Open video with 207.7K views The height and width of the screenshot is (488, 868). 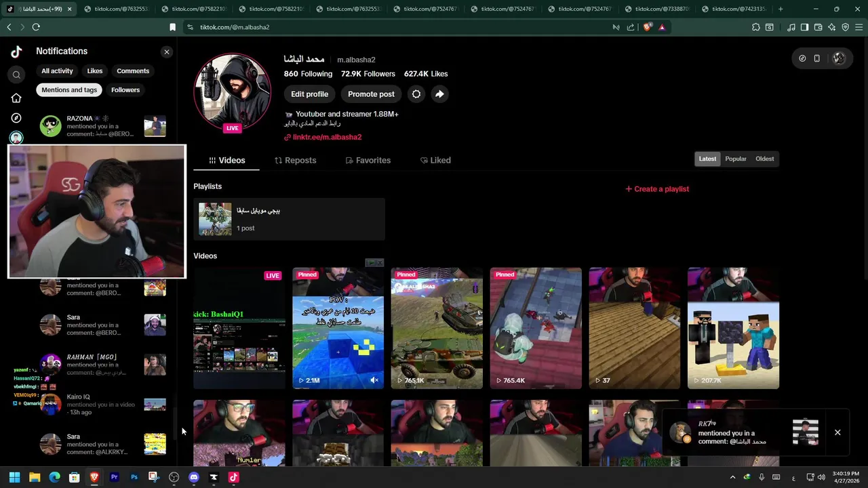click(733, 328)
